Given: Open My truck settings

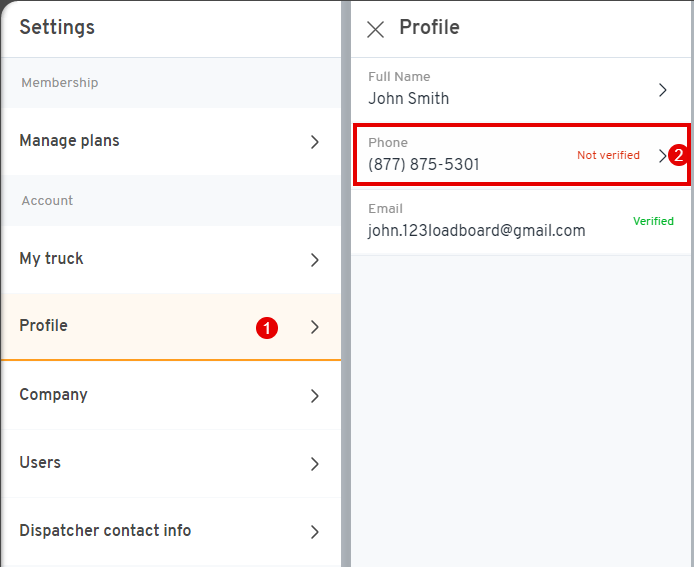Looking at the screenshot, I should click(171, 259).
